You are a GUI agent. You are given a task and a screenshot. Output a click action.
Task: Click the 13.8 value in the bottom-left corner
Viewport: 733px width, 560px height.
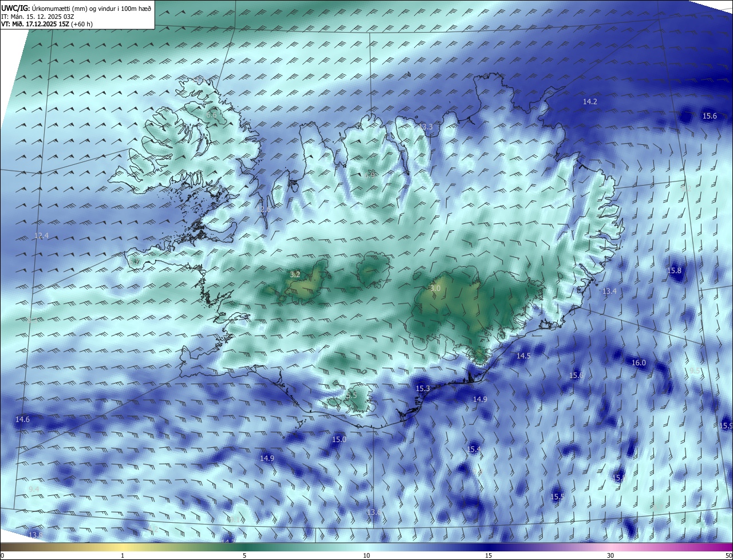coord(36,535)
